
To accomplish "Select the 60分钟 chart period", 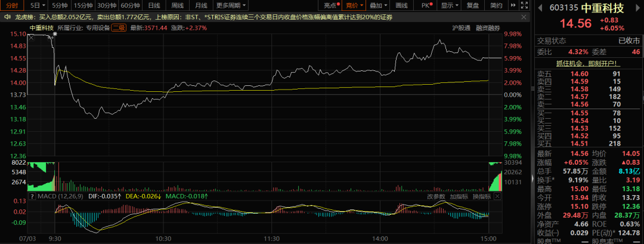I will click(x=131, y=5).
